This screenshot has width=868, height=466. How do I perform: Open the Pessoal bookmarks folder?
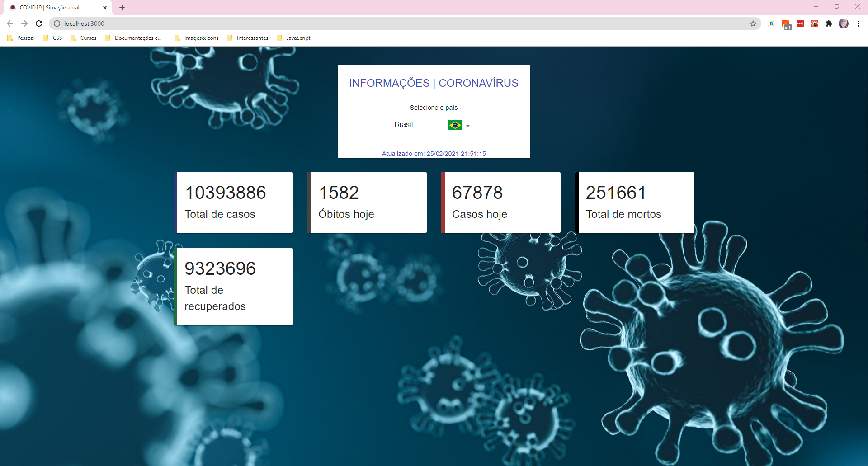click(x=21, y=38)
